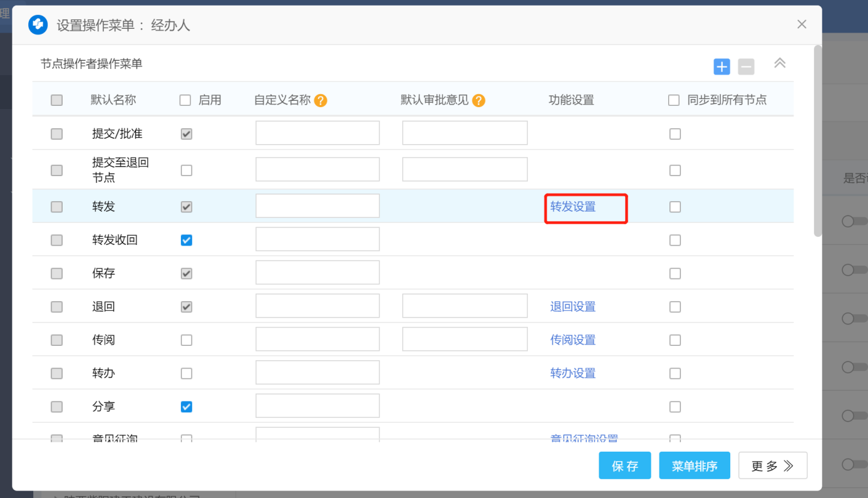Click custom name field for 提交/批准
This screenshot has height=498, width=868.
click(x=318, y=133)
